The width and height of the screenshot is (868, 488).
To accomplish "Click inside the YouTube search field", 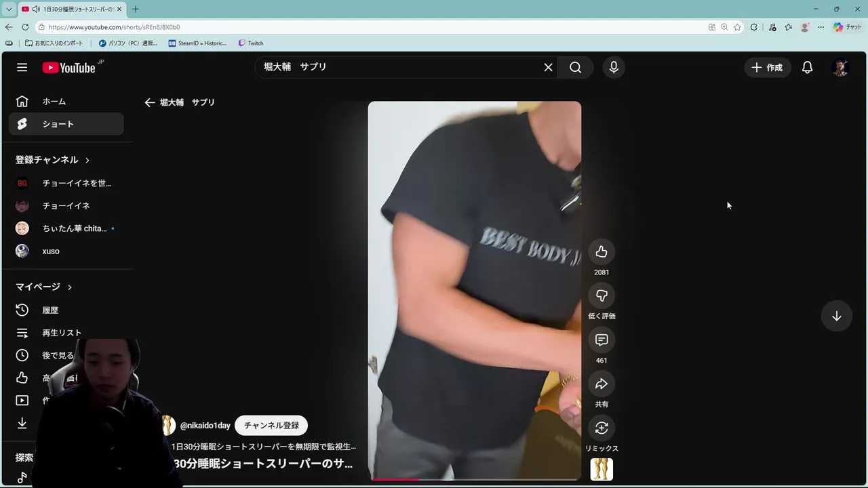I will 400,67.
